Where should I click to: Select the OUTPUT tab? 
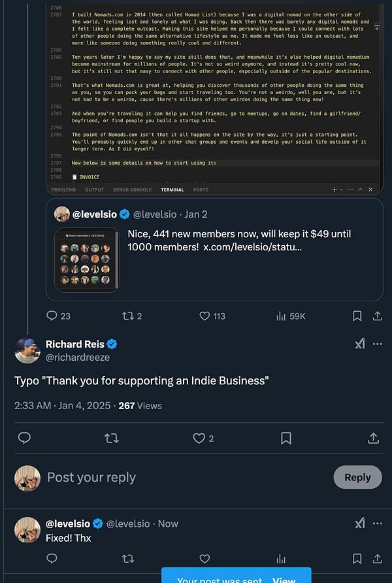pyautogui.click(x=94, y=190)
